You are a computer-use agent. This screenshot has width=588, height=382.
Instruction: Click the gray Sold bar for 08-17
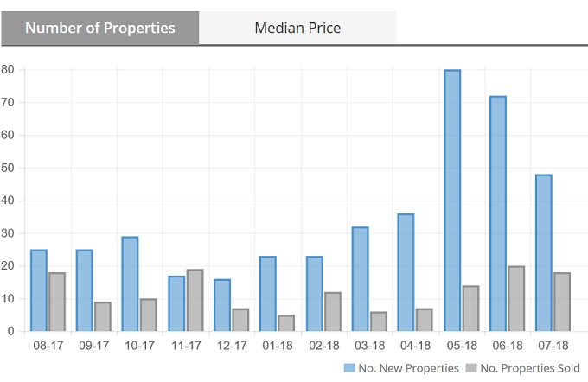pos(57,302)
